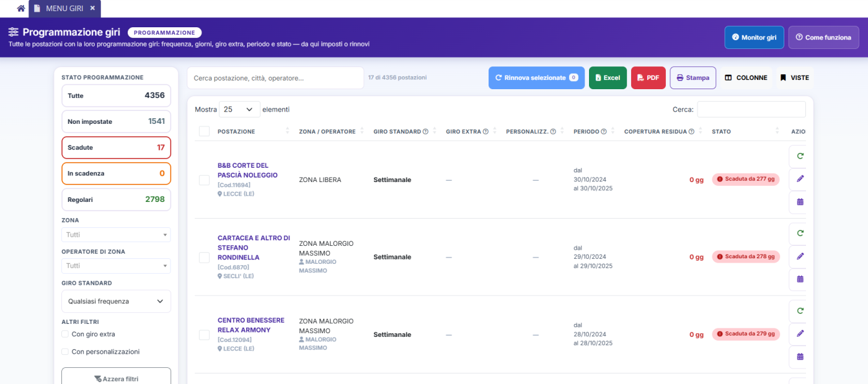
Task: Click renew icon for CARTACEA E ALTRO row
Action: pyautogui.click(x=800, y=233)
